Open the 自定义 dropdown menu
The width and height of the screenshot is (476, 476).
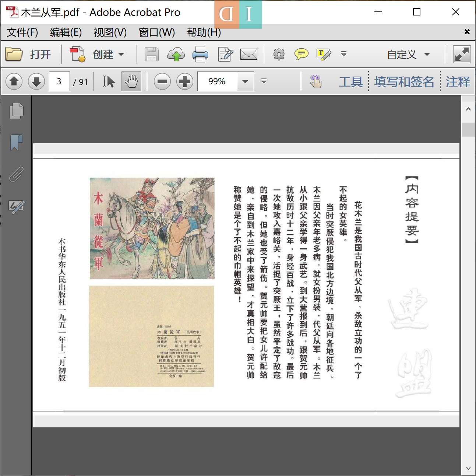[x=408, y=55]
